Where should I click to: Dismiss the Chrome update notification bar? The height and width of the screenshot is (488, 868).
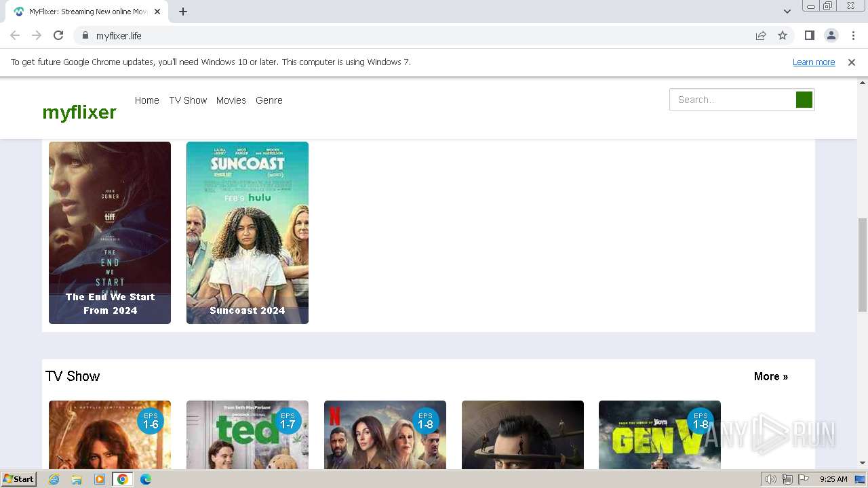point(852,62)
